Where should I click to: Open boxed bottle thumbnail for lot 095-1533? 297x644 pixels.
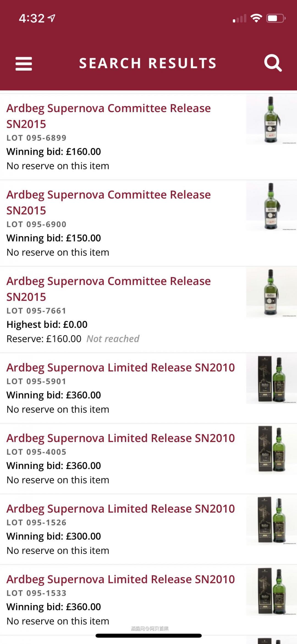pyautogui.click(x=272, y=591)
